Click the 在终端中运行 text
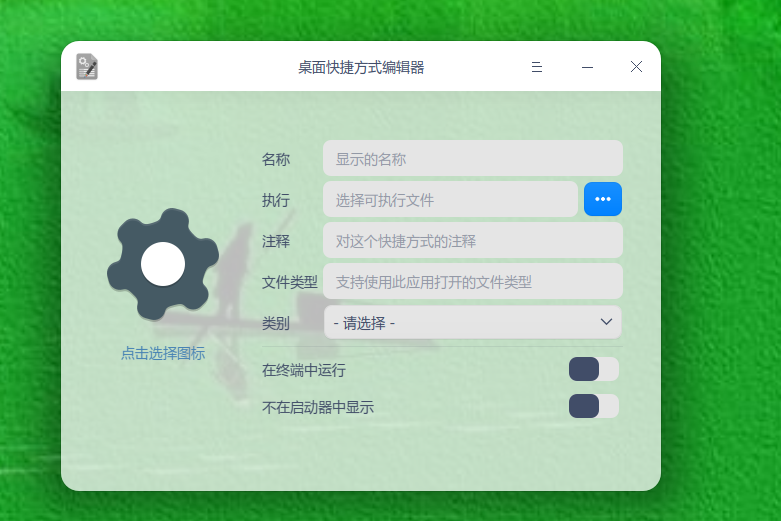This screenshot has height=521, width=781. (x=304, y=370)
